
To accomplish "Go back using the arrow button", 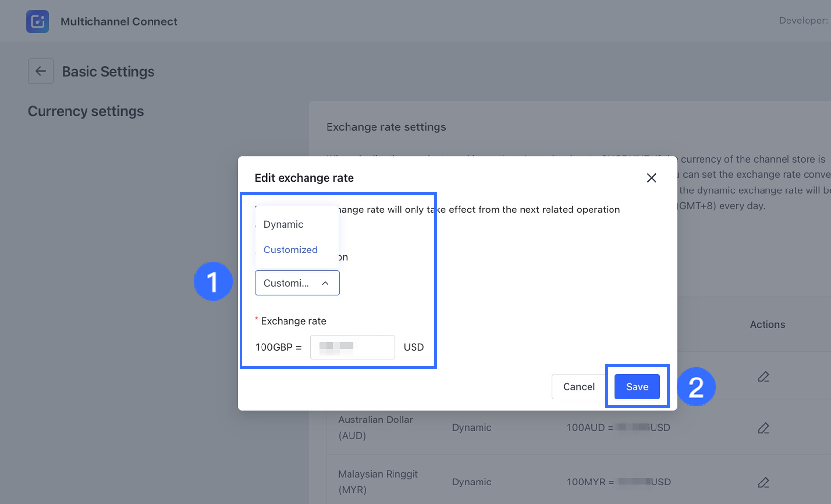I will point(41,71).
